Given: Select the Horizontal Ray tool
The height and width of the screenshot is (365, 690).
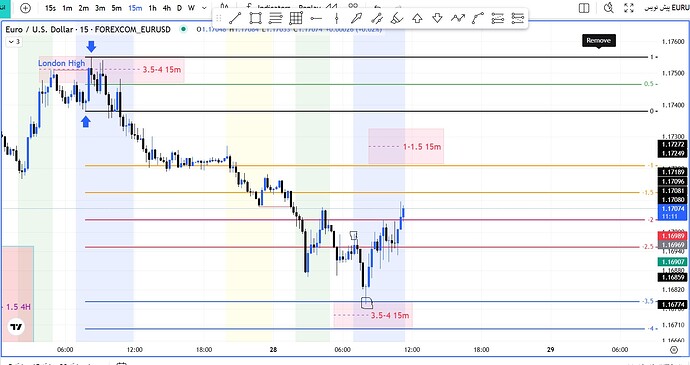Looking at the screenshot, I should [316, 18].
